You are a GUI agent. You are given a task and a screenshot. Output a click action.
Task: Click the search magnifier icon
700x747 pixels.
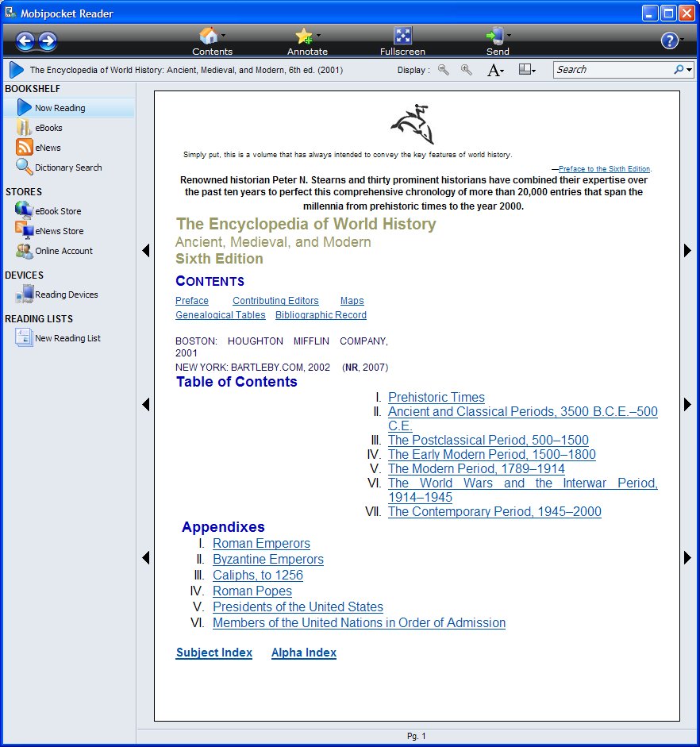(679, 70)
